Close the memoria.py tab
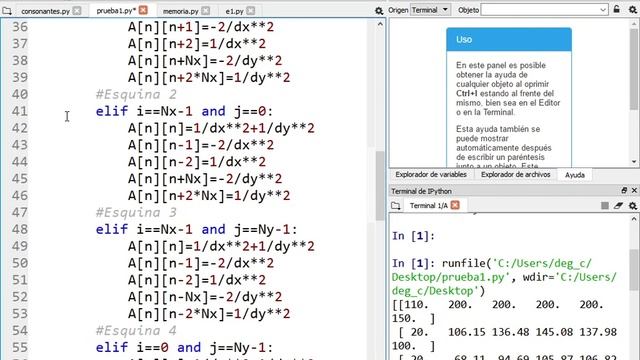The width and height of the screenshot is (640, 360). tap(206, 11)
